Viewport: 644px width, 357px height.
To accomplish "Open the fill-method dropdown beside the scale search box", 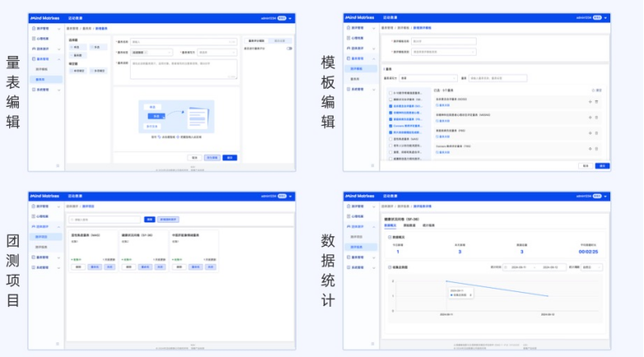I will (428, 78).
